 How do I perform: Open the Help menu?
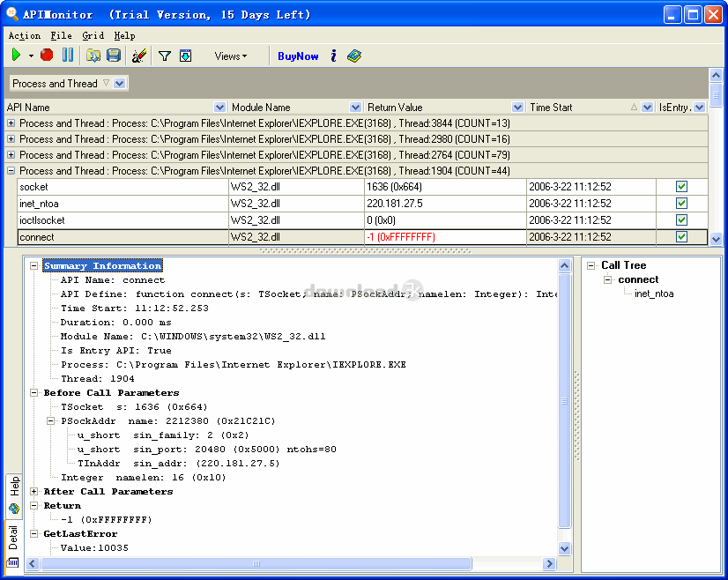[124, 36]
